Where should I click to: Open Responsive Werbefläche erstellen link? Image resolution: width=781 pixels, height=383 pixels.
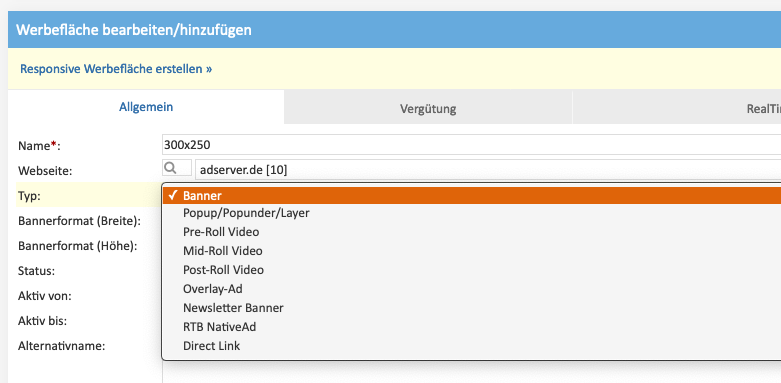point(116,69)
